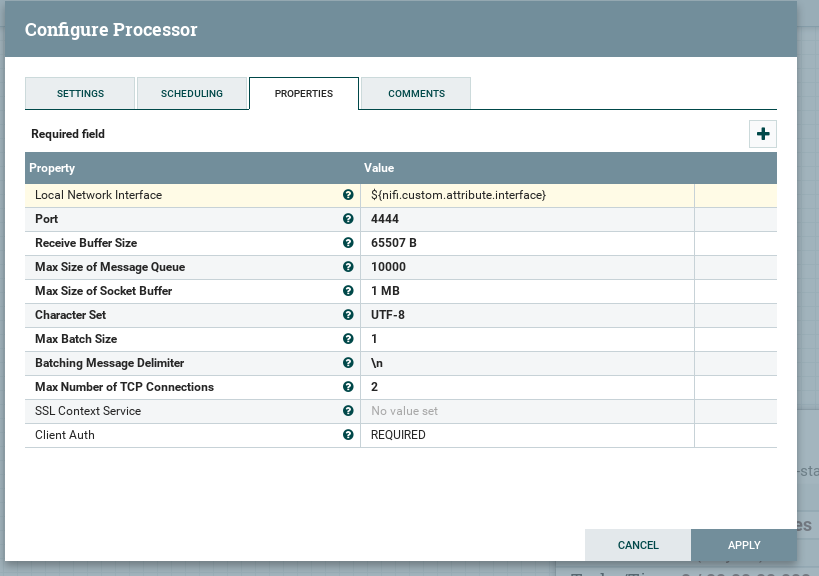Cancel the processor configuration
Viewport: 819px width, 576px height.
(x=638, y=545)
